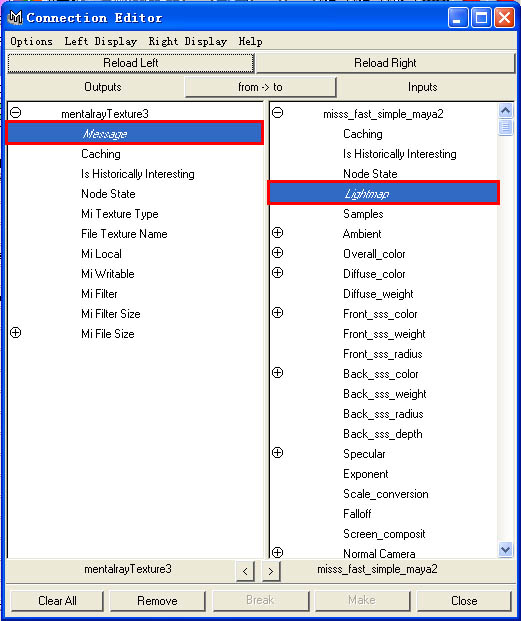Screen dimensions: 521x621
Task: Select the Samples input attribute
Action: click(363, 214)
